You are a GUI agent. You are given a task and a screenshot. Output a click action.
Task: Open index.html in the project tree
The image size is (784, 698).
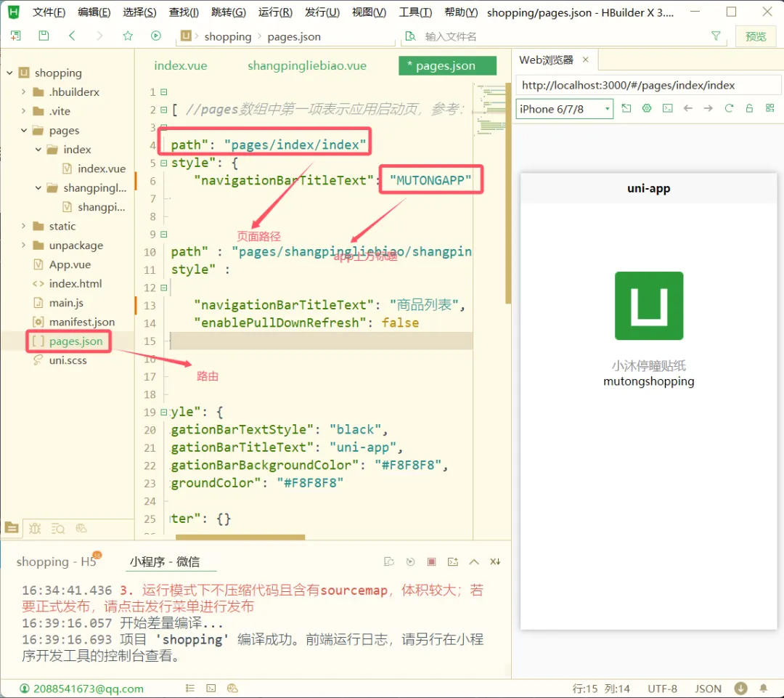[x=75, y=284]
